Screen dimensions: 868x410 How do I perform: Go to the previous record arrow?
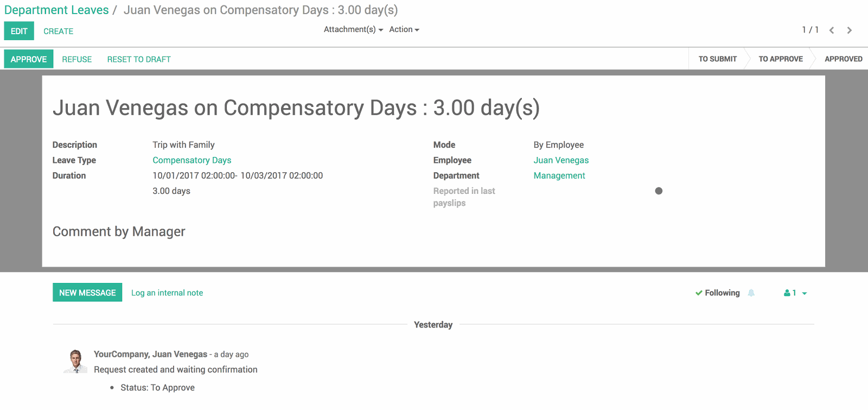831,30
